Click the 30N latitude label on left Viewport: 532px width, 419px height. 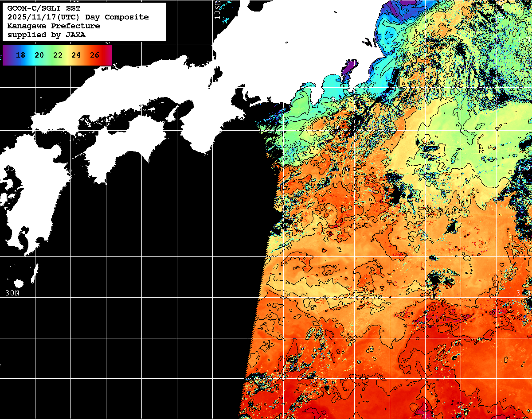pos(12,293)
